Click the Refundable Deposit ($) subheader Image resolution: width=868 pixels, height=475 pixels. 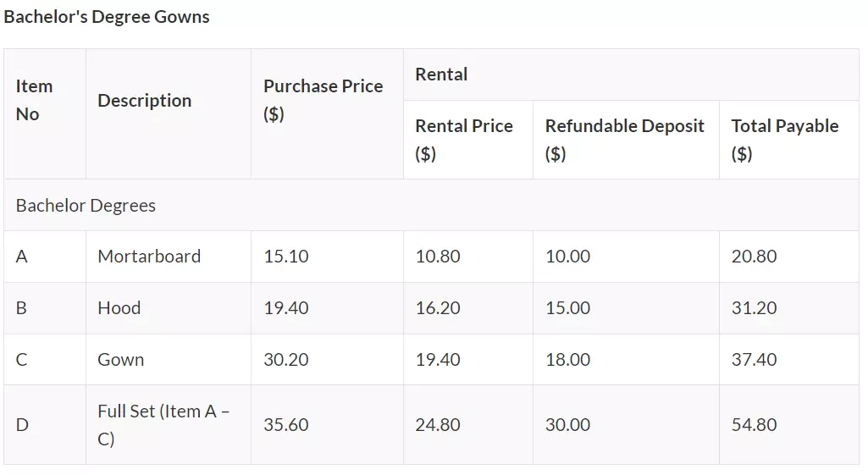pyautogui.click(x=626, y=140)
